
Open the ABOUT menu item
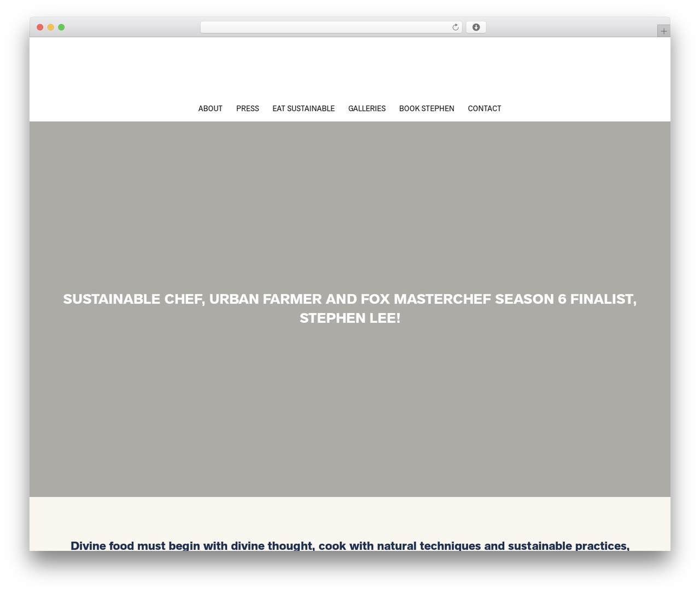211,108
